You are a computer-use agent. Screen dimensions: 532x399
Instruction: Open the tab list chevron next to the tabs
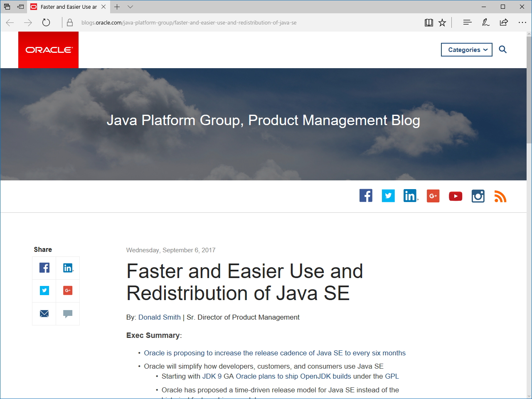131,7
